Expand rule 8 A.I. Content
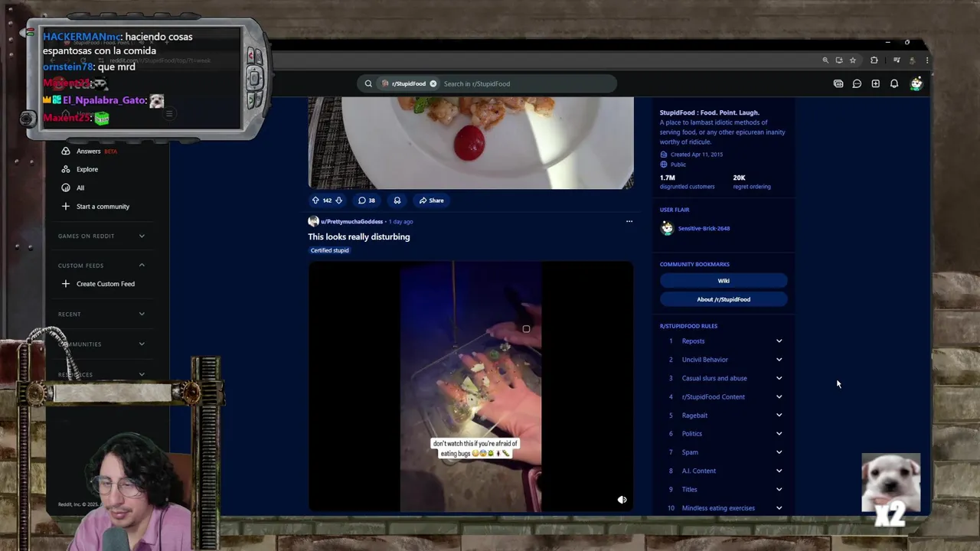The image size is (980, 551). pyautogui.click(x=779, y=471)
